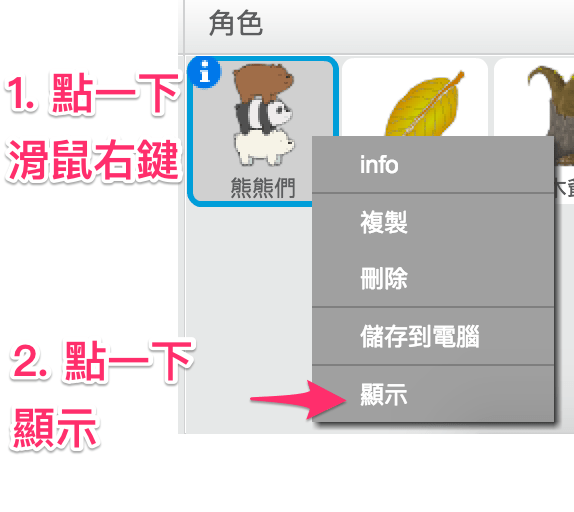Click the 角色 panel header

(x=236, y=23)
